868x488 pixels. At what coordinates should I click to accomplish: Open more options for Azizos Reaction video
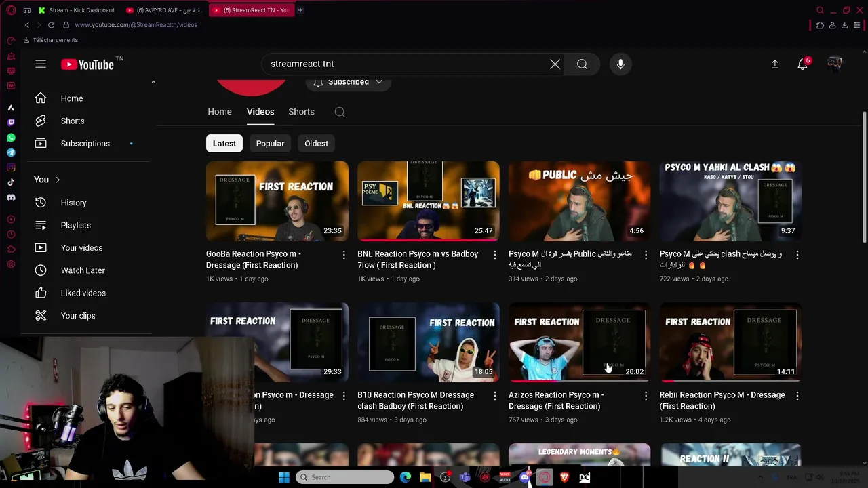[646, 396]
